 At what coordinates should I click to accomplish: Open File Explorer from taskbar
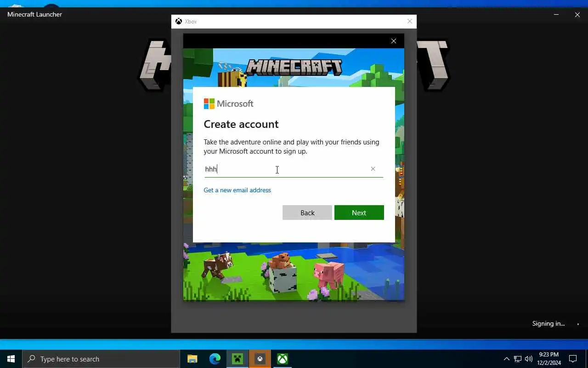pyautogui.click(x=192, y=359)
